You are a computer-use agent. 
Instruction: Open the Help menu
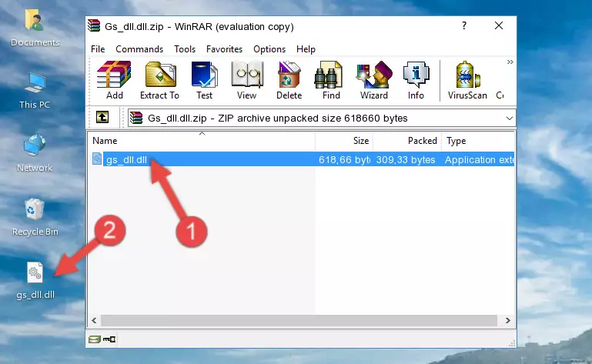[306, 49]
